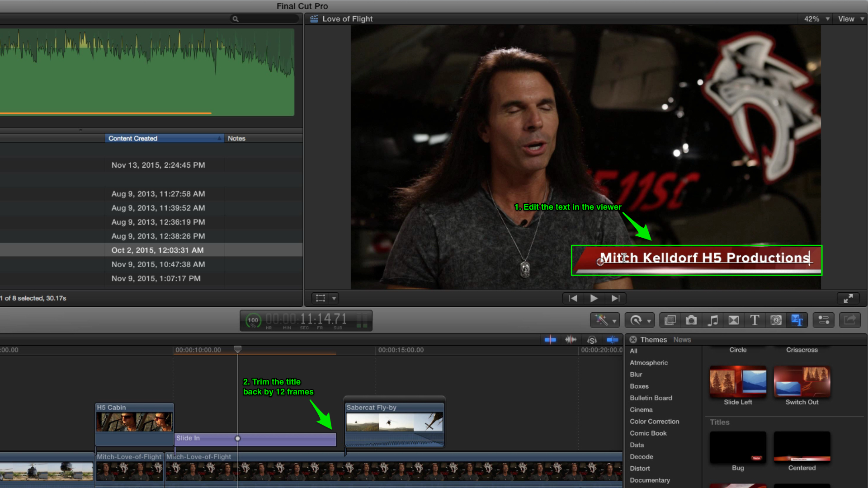Select the Atmospheric theme category

tap(649, 363)
